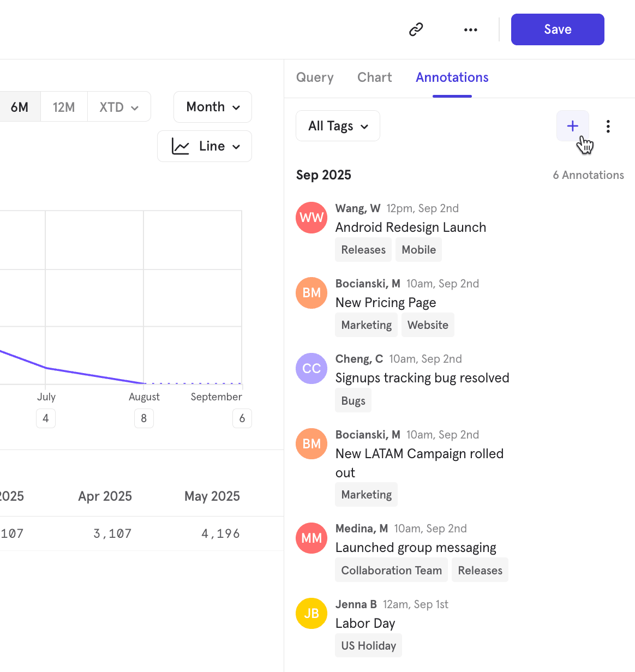Click the MM avatar for Medina, M
Image resolution: width=635 pixels, height=672 pixels.
point(311,538)
